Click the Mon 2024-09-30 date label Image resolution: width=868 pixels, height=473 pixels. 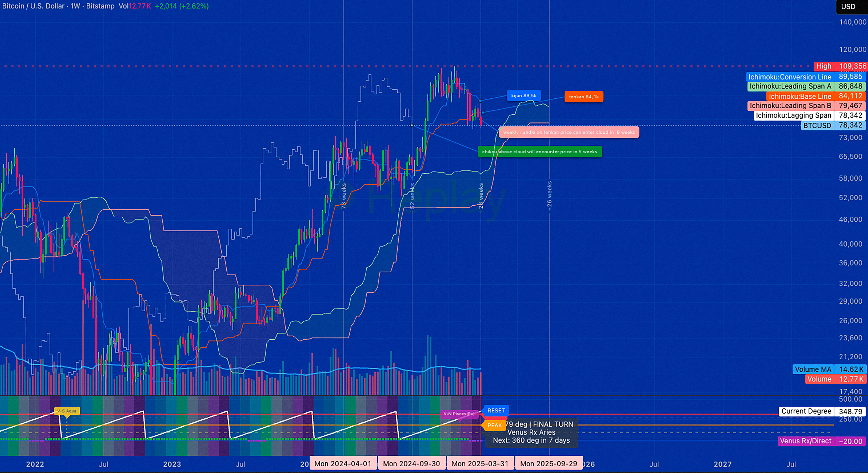[411, 464]
